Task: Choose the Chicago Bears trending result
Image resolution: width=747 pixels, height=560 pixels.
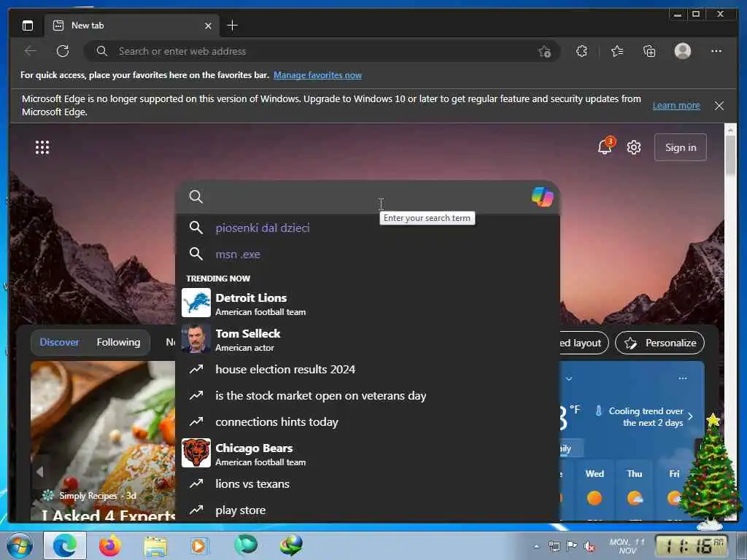Action: pyautogui.click(x=368, y=454)
